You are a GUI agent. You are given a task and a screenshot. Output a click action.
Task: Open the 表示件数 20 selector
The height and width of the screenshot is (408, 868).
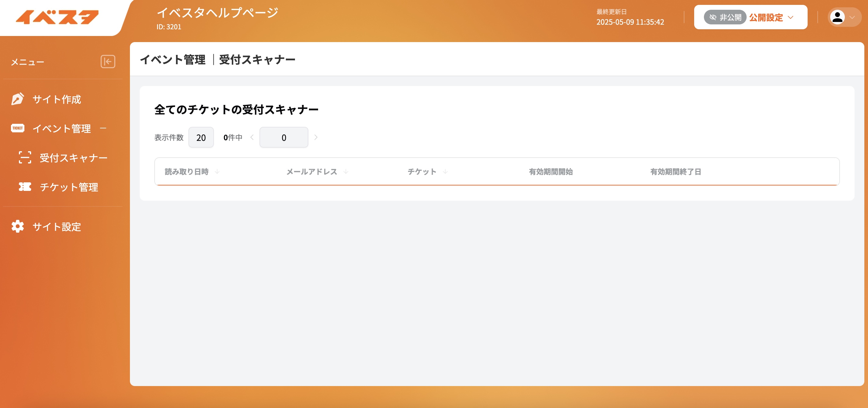[x=201, y=138]
